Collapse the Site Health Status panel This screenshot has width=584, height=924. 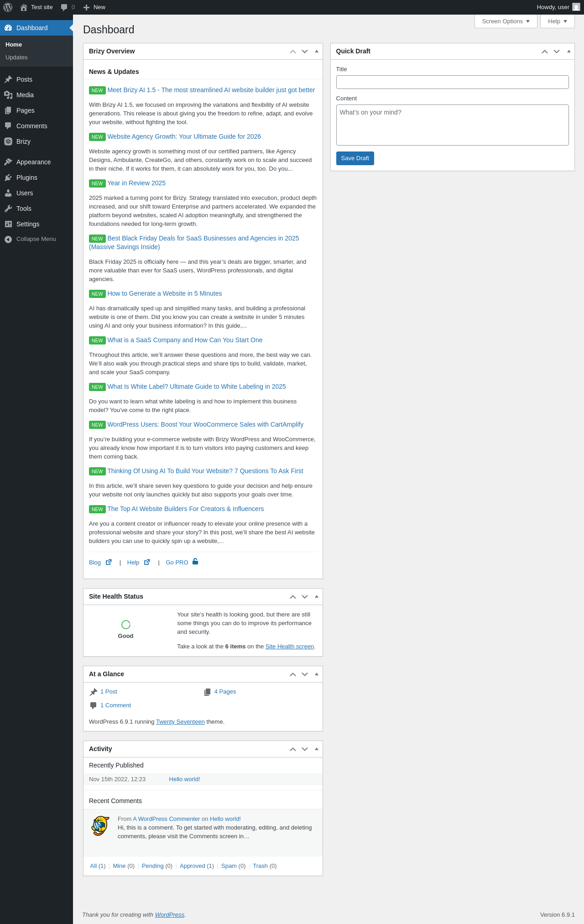point(317,597)
